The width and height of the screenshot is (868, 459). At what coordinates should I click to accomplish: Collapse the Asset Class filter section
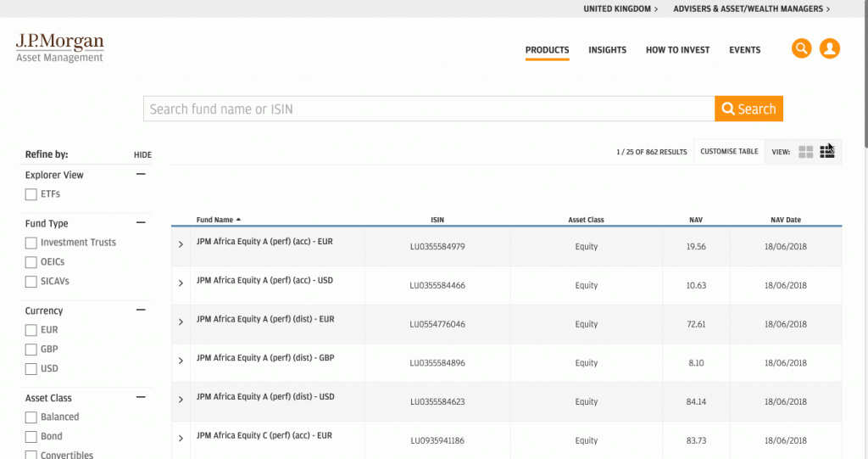[142, 397]
